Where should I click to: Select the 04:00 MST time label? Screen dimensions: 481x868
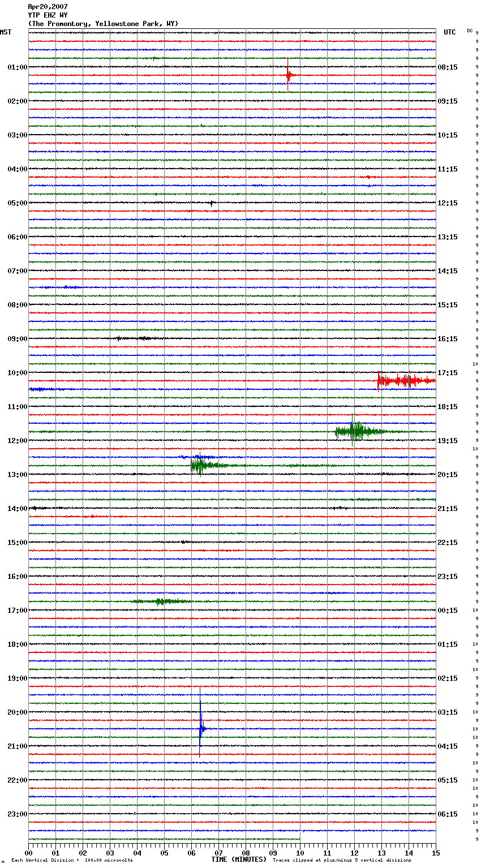click(x=18, y=169)
